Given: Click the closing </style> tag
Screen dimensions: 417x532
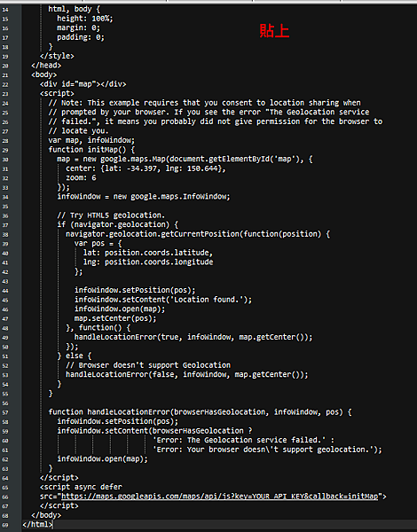Looking at the screenshot, I should (57, 56).
